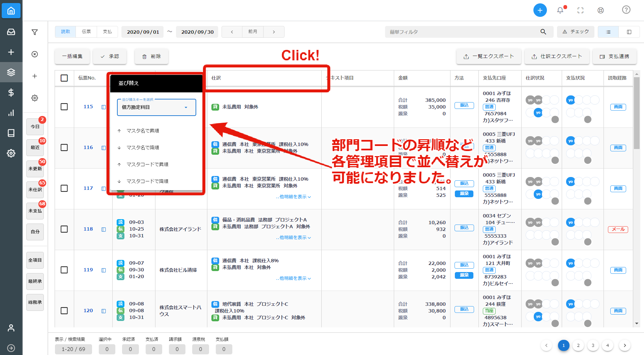Go to previous period arrow
Viewport: 644px width, 355px height.
point(232,32)
